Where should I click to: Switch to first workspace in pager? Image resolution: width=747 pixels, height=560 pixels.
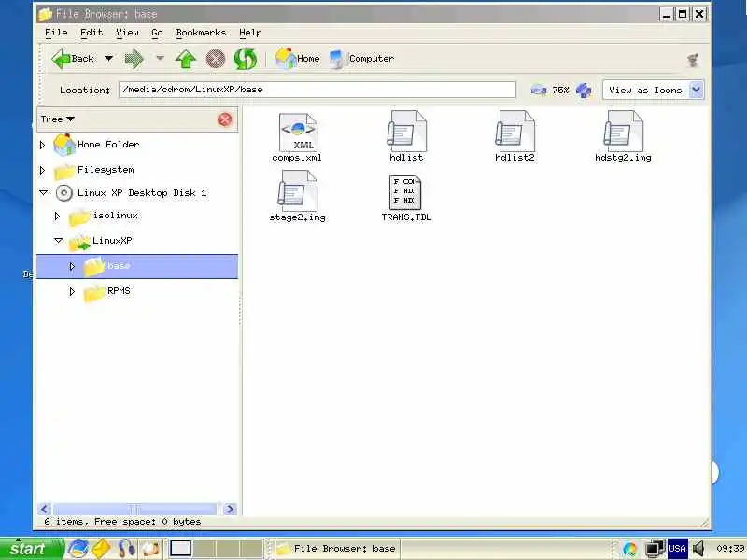click(180, 549)
